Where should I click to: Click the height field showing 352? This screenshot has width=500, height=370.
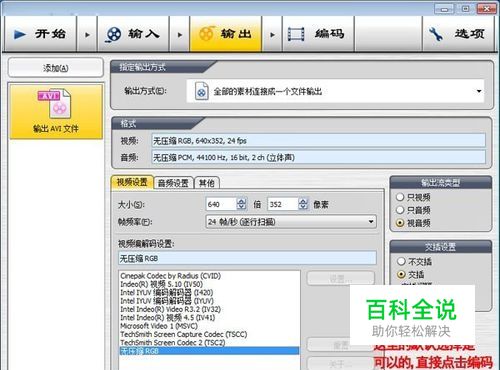tap(283, 204)
